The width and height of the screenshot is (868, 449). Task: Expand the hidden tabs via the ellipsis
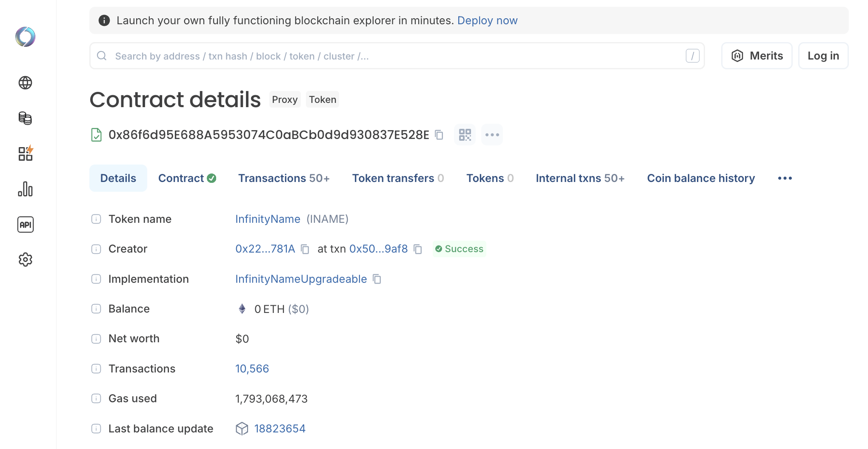785,178
